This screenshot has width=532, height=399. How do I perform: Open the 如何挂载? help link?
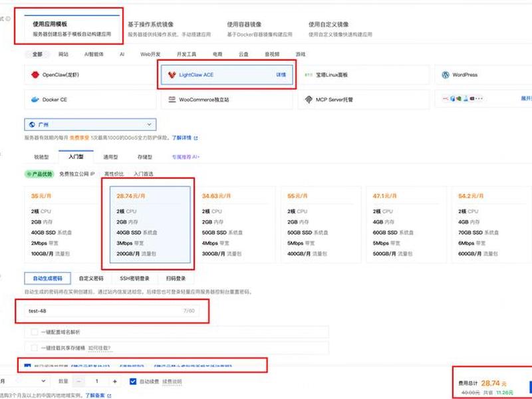[x=99, y=348]
